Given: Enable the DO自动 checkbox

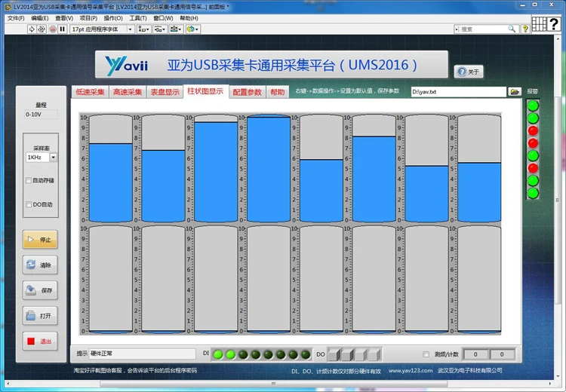Looking at the screenshot, I should click(29, 204).
